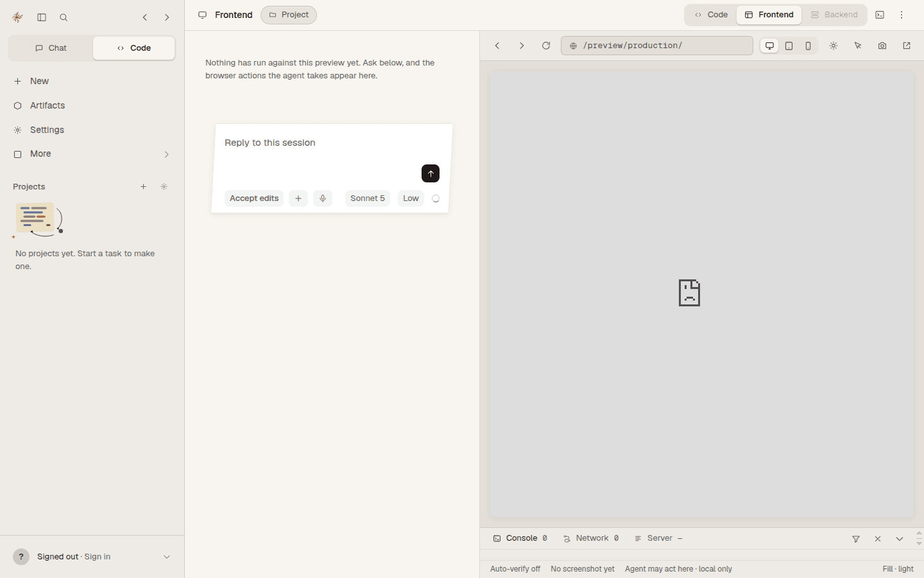Take a screenshot with the camera icon
This screenshot has width=924, height=578.
click(x=882, y=46)
